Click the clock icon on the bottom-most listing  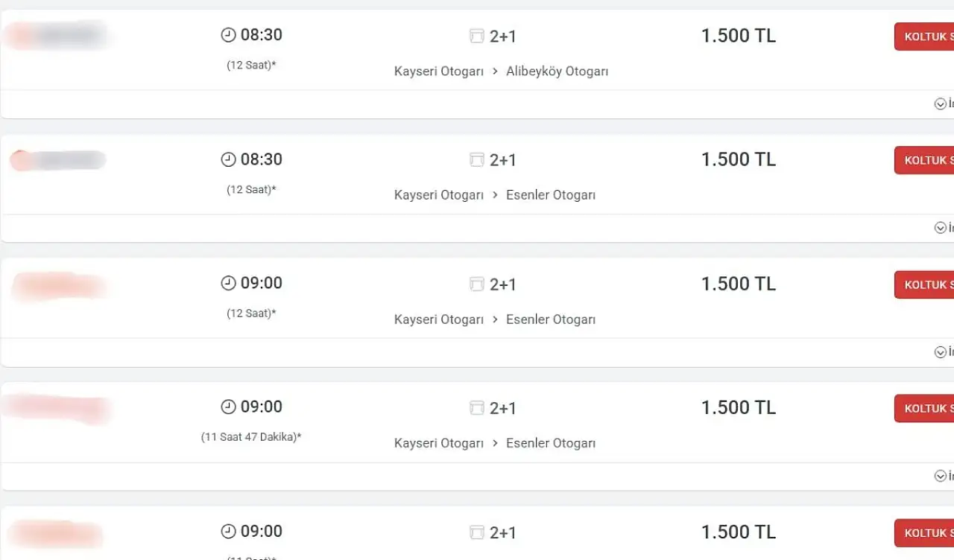coord(228,531)
